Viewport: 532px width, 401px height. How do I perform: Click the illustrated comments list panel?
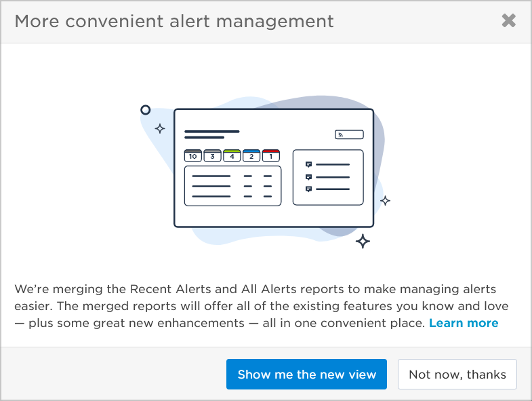click(x=328, y=177)
